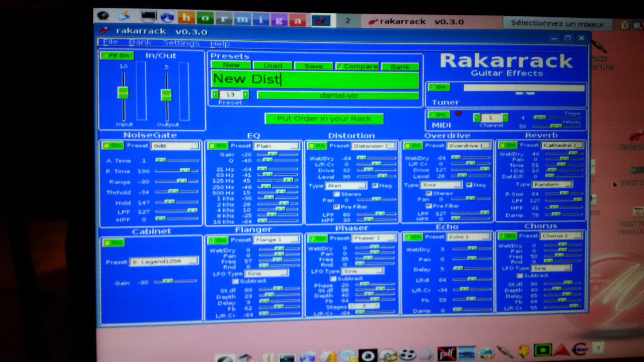This screenshot has width=644, height=362.
Task: Open the film reel icon in the dock
Action: [x=407, y=354]
